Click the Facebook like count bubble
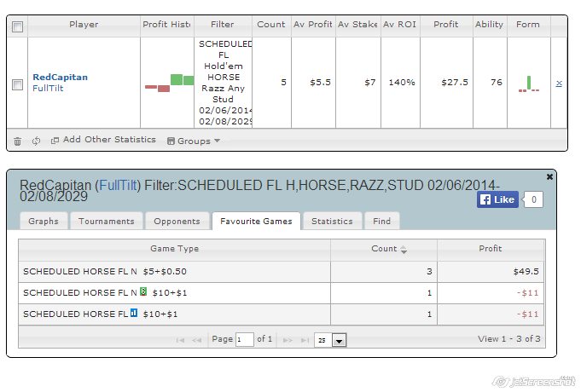 (x=533, y=200)
